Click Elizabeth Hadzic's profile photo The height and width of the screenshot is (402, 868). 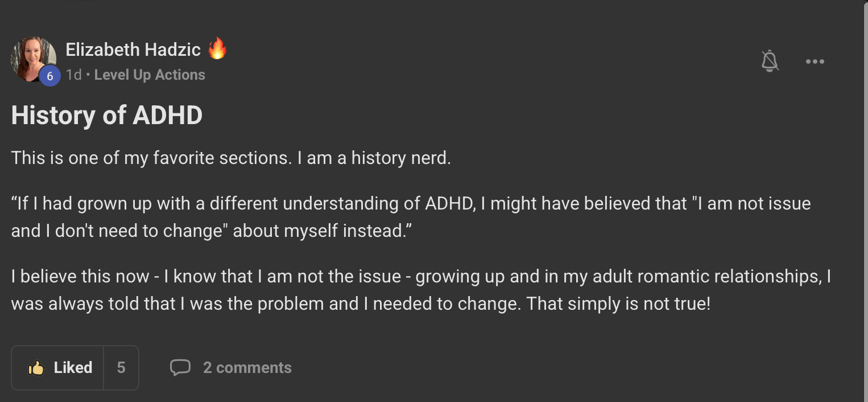click(31, 57)
